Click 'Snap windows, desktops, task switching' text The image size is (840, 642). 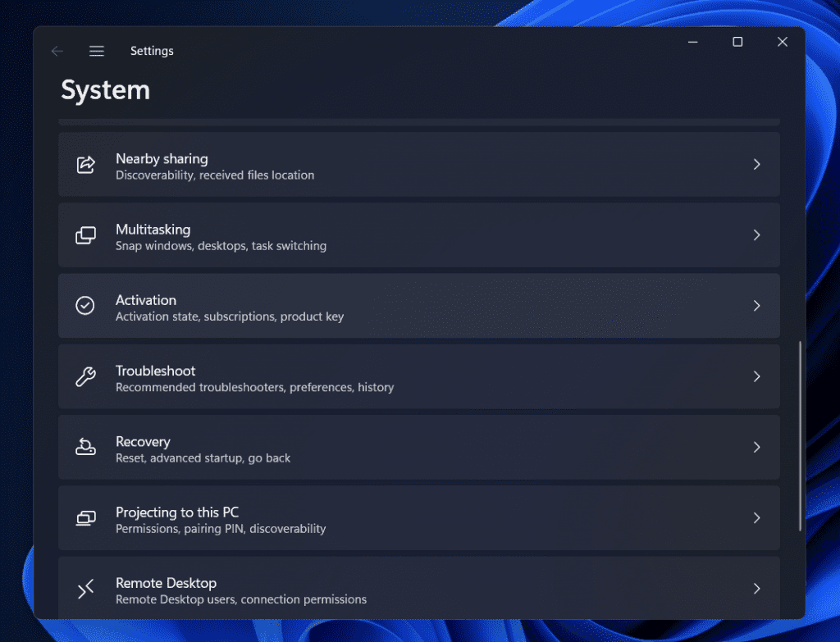221,246
